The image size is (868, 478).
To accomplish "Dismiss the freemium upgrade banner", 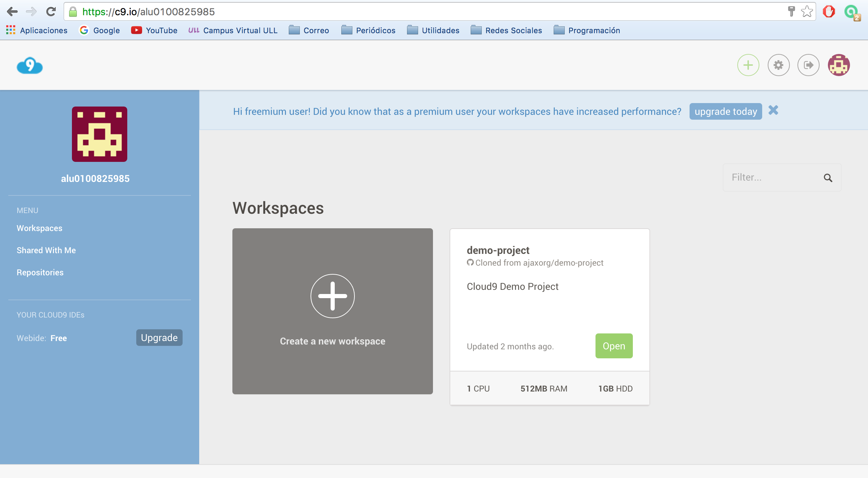I will click(x=773, y=111).
